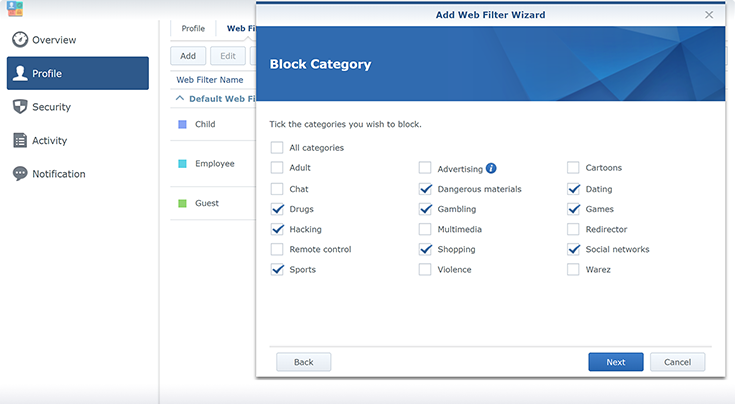Enable blocking for Adult category
This screenshot has width=735, height=404.
coord(277,168)
